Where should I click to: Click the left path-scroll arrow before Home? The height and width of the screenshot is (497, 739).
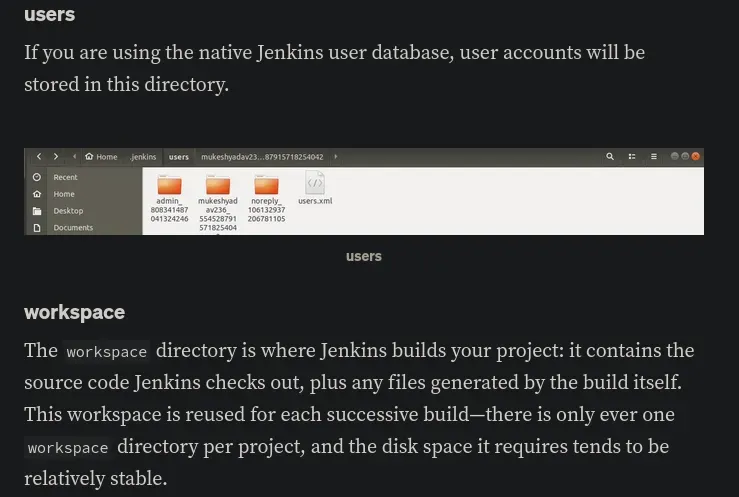click(x=74, y=156)
